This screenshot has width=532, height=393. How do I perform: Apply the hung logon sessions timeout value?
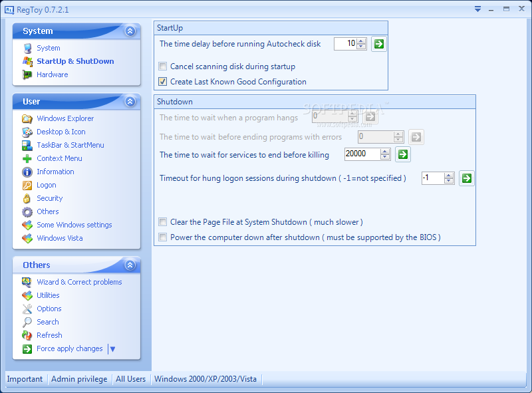pos(467,178)
